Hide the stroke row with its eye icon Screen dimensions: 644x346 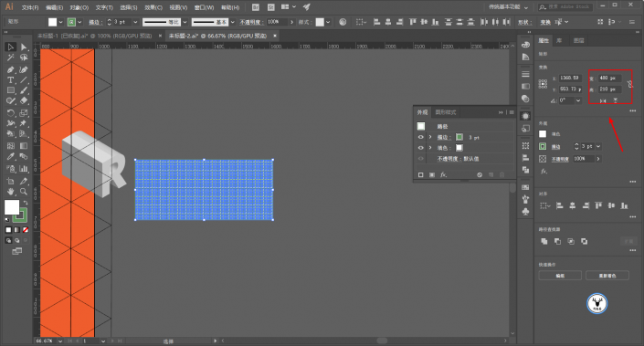click(420, 137)
